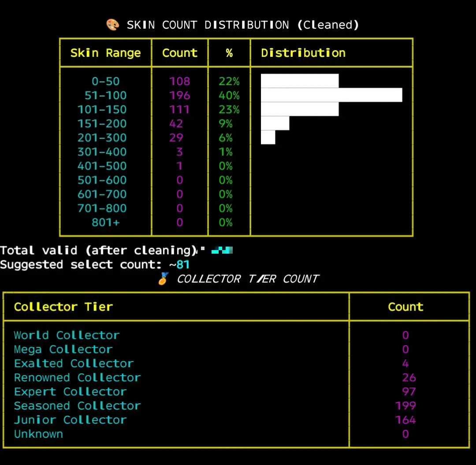This screenshot has width=476, height=465.
Task: Click the 'COLLECTOR TIER COUNT' heading
Action: click(x=248, y=279)
